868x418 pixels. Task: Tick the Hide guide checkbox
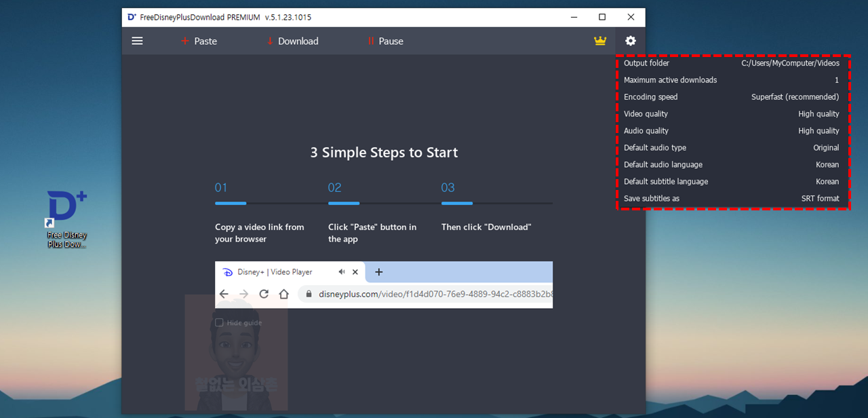pos(219,323)
